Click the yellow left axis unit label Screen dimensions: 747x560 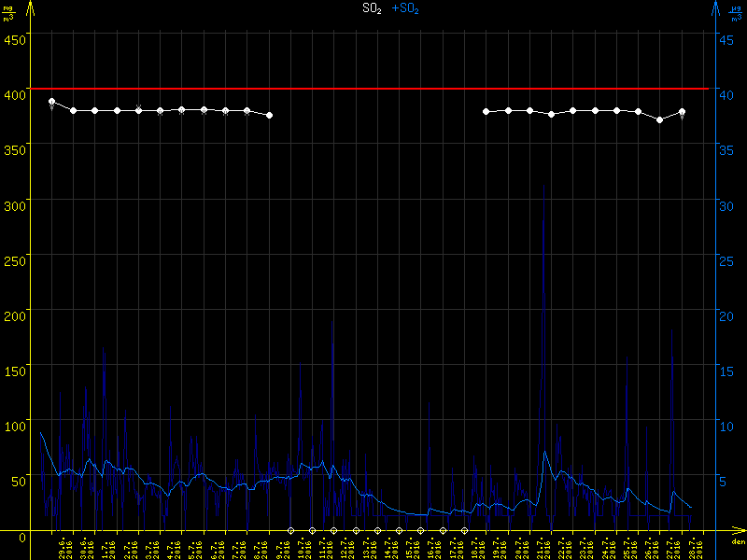click(8, 11)
